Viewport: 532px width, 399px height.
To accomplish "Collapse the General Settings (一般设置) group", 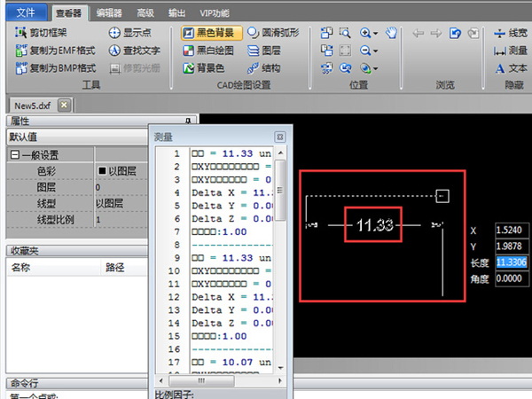I will click(x=14, y=155).
